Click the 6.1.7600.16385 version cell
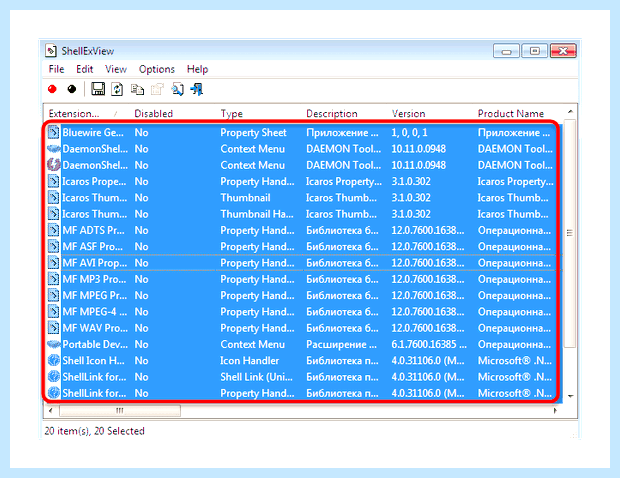Image resolution: width=620 pixels, height=478 pixels. tap(429, 344)
